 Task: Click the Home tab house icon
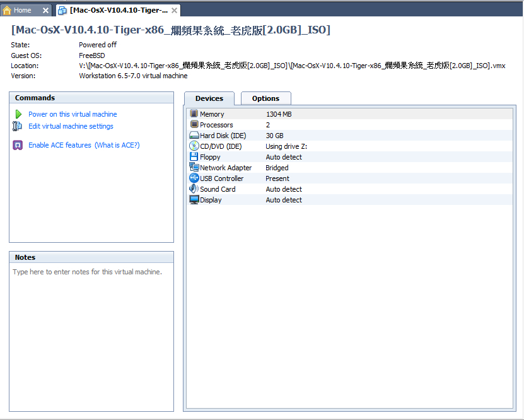(7, 10)
